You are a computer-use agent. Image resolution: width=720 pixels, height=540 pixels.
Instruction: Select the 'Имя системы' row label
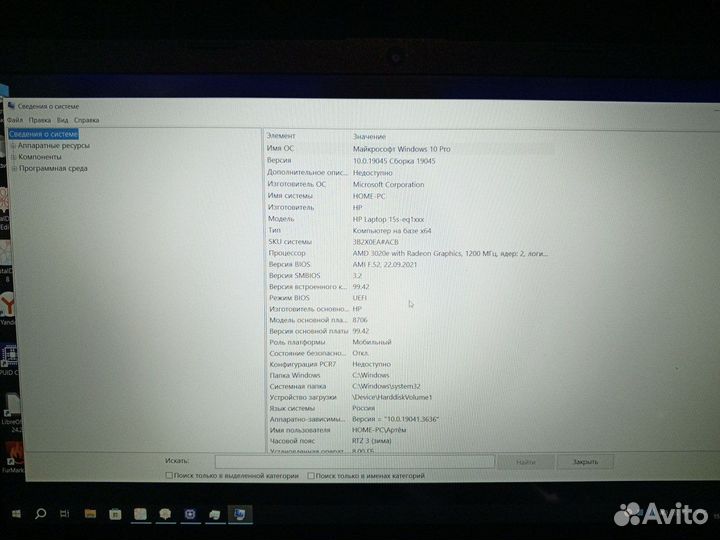pyautogui.click(x=290, y=196)
